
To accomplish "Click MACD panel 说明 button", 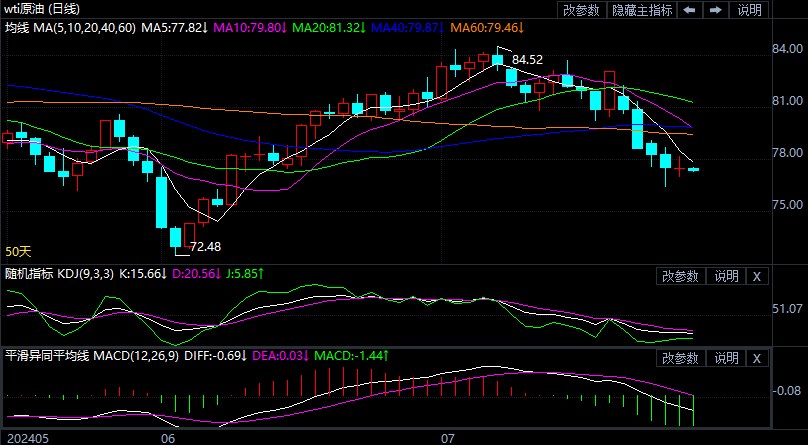I will pyautogui.click(x=726, y=358).
